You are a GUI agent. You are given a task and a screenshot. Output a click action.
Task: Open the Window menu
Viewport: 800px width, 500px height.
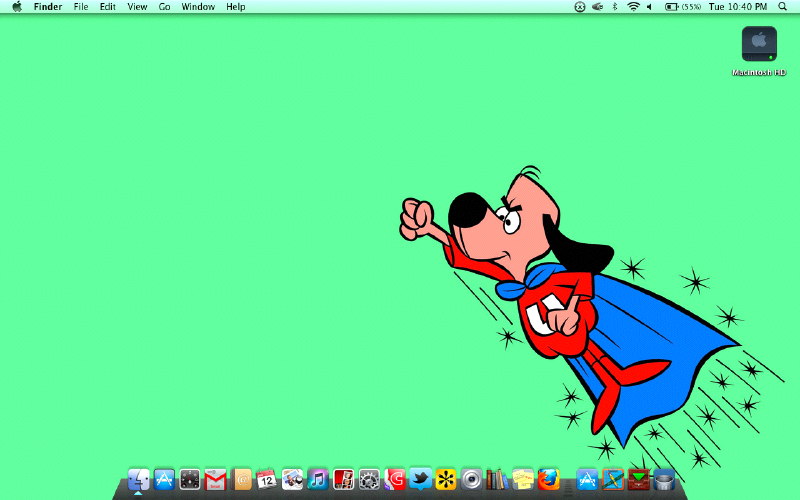tap(198, 7)
